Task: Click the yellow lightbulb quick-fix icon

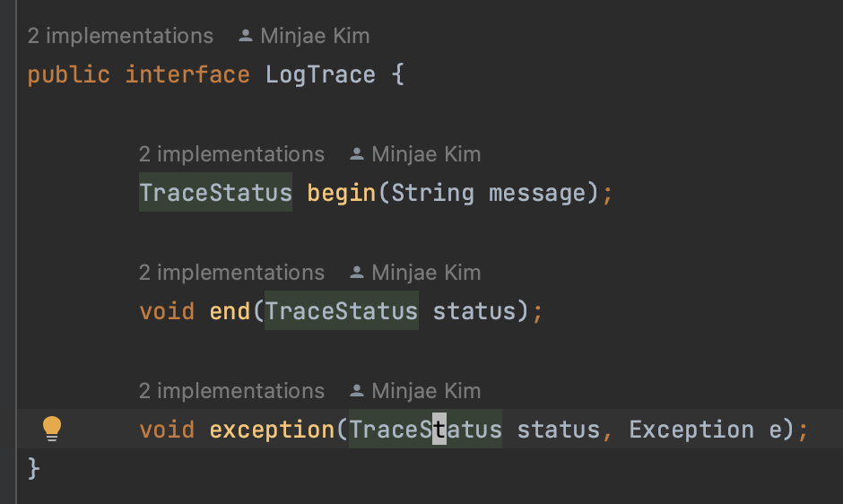Action: tap(52, 429)
